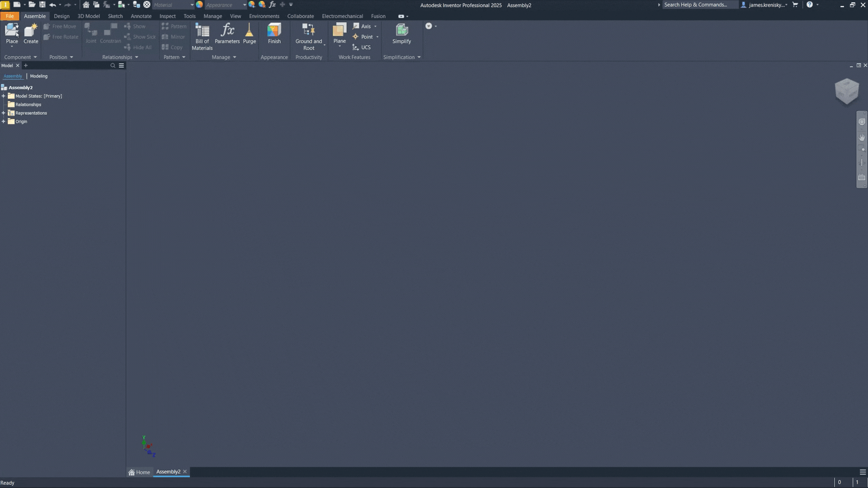Switch to the Home document tab
868x488 pixels.
point(139,472)
